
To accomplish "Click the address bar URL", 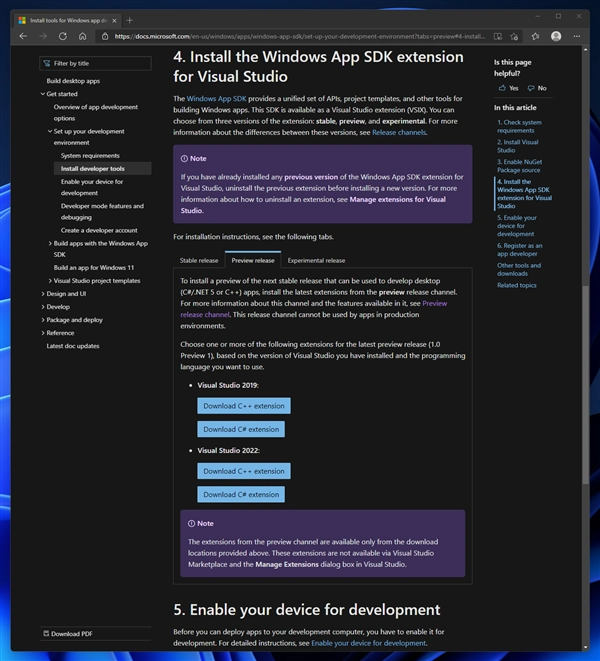I will (x=299, y=37).
